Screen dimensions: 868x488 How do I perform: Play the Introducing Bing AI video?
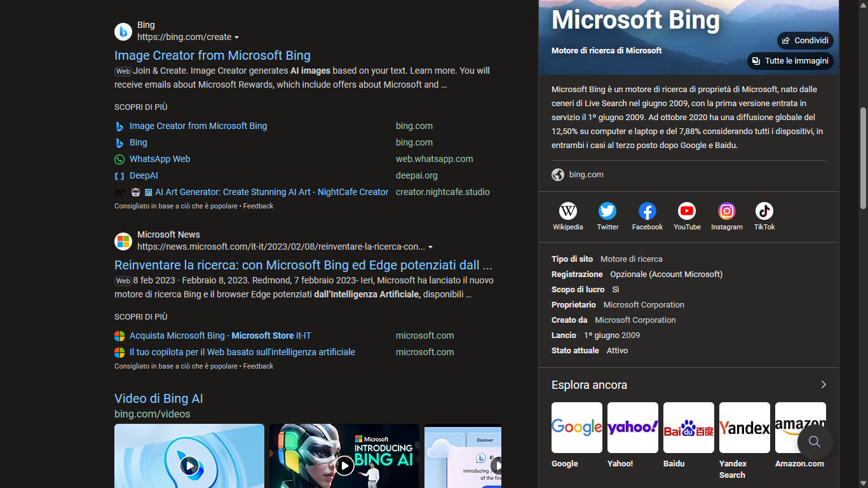(344, 466)
